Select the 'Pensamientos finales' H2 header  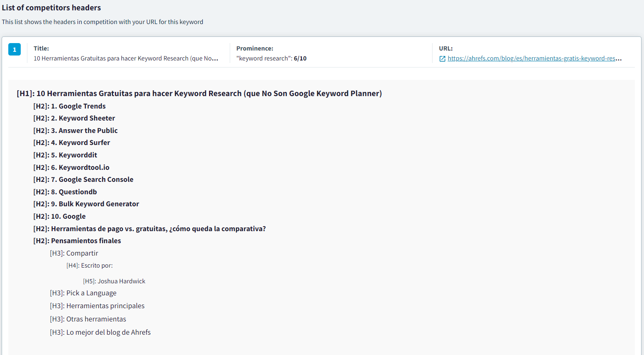(77, 241)
